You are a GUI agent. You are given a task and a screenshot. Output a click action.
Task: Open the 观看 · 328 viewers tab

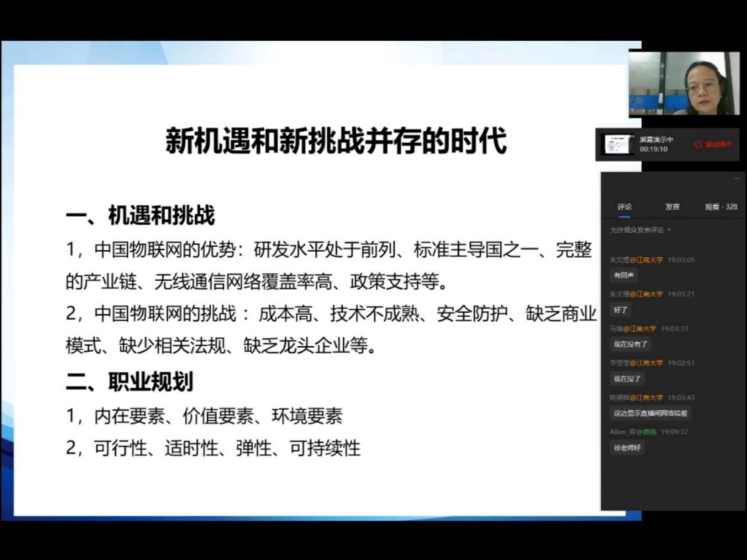(x=721, y=207)
